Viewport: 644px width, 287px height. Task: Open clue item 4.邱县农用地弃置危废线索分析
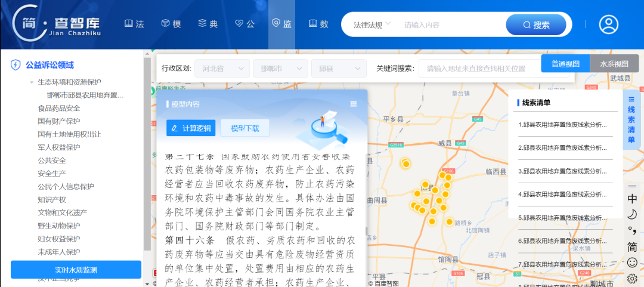(x=562, y=194)
